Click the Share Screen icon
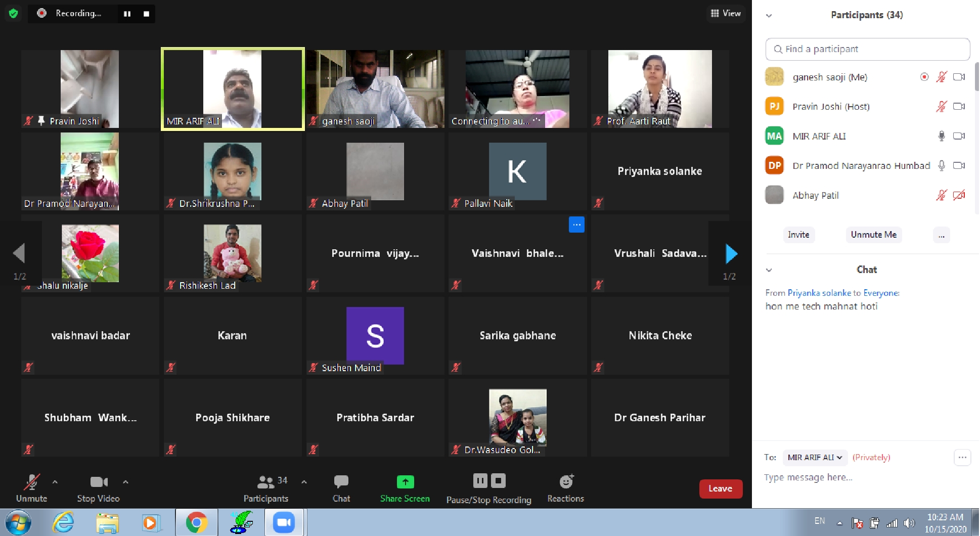This screenshot has height=536, width=980. click(x=405, y=482)
